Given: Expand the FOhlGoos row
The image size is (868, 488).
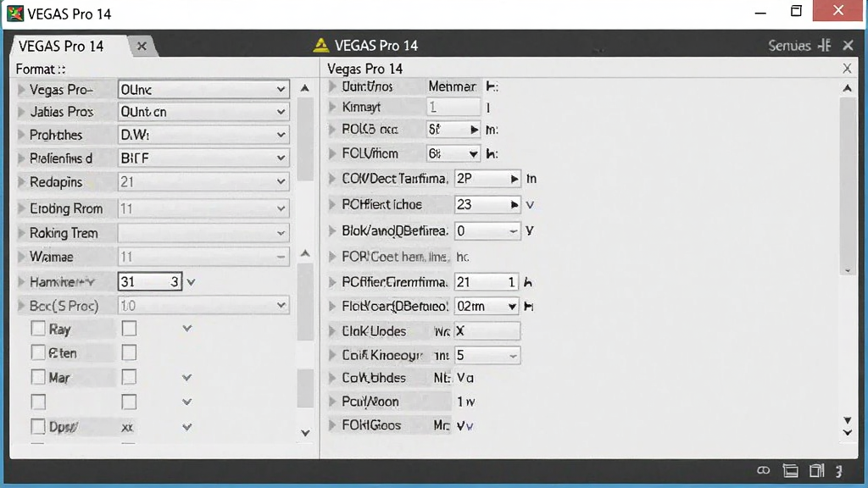Looking at the screenshot, I should [x=332, y=425].
